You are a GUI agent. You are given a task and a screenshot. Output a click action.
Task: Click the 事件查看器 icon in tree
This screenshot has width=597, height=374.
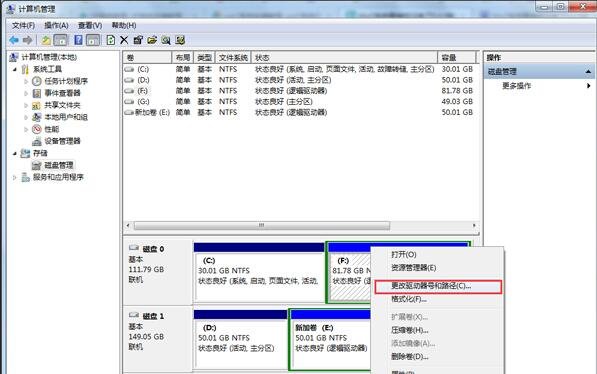pyautogui.click(x=37, y=93)
